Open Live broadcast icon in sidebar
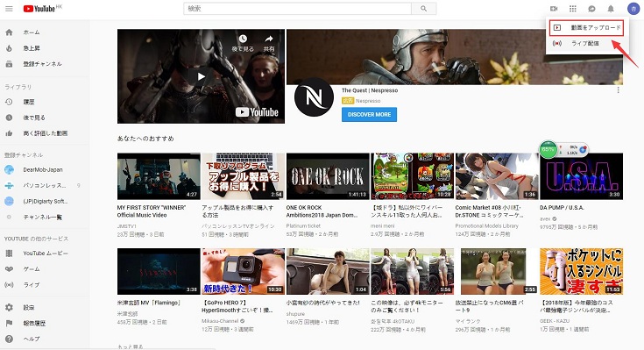Image resolution: width=644 pixels, height=350 pixels. click(9, 284)
